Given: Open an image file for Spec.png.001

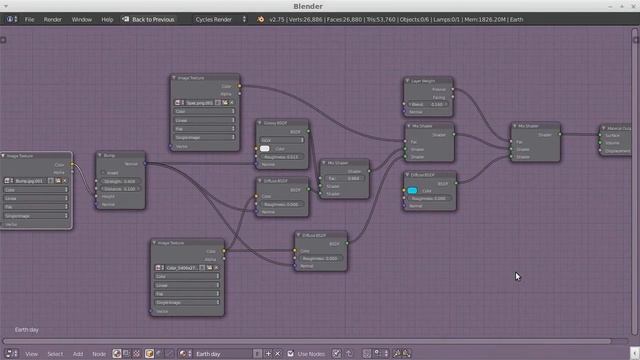Looking at the screenshot, I should (225, 102).
